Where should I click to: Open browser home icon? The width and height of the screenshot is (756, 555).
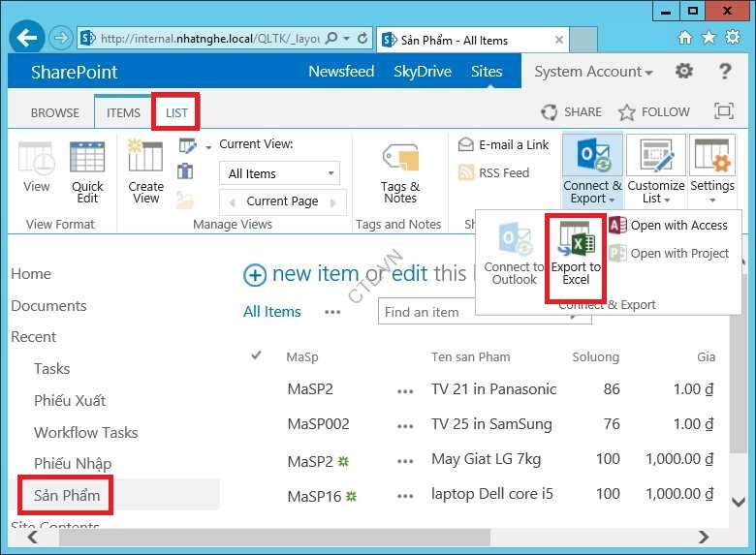pos(684,38)
